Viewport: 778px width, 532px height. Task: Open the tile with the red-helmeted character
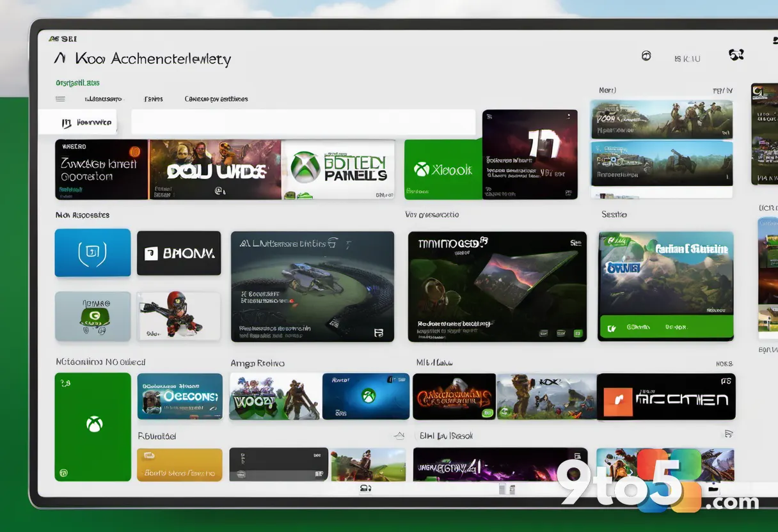click(179, 316)
